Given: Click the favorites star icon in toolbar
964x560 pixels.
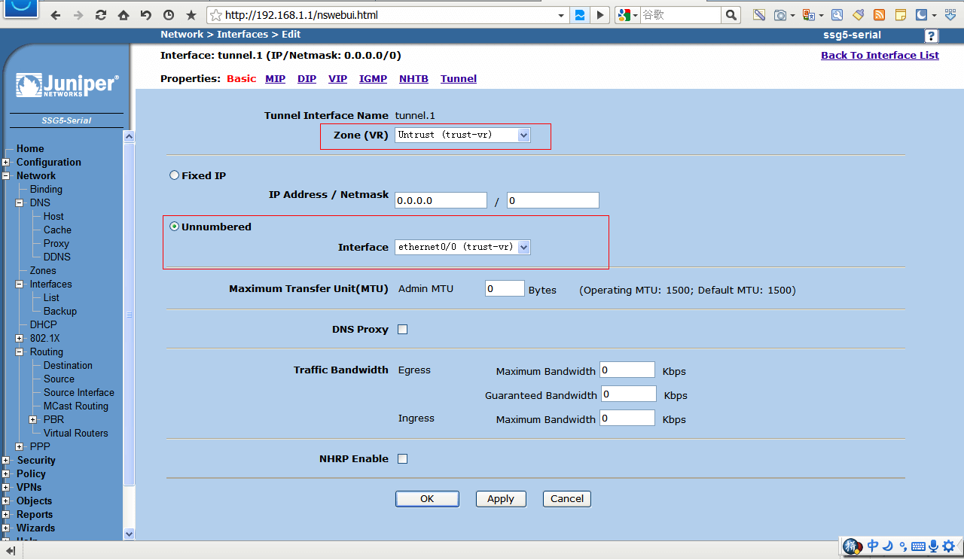Looking at the screenshot, I should click(x=191, y=15).
